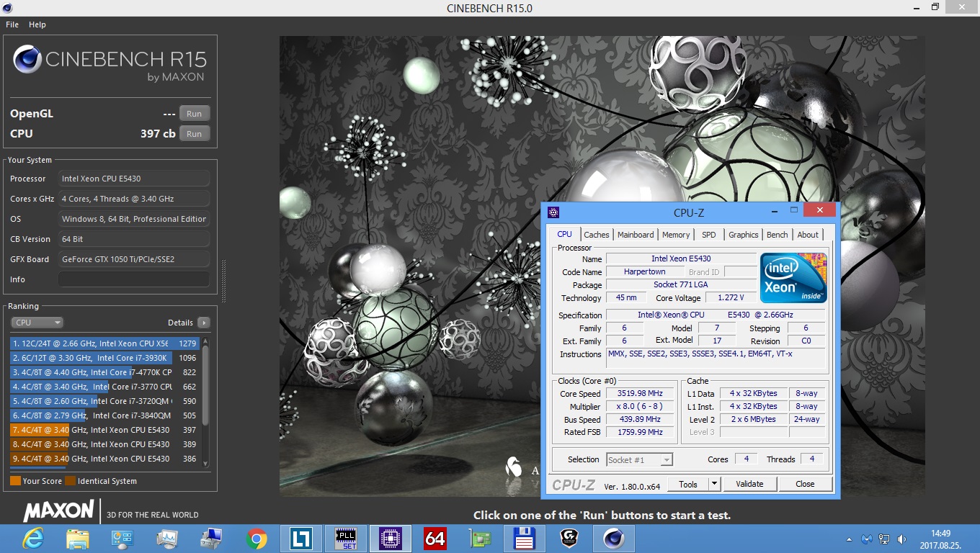Select ranking row 6 Core i7-3840QM 505
980x553 pixels.
pos(105,415)
